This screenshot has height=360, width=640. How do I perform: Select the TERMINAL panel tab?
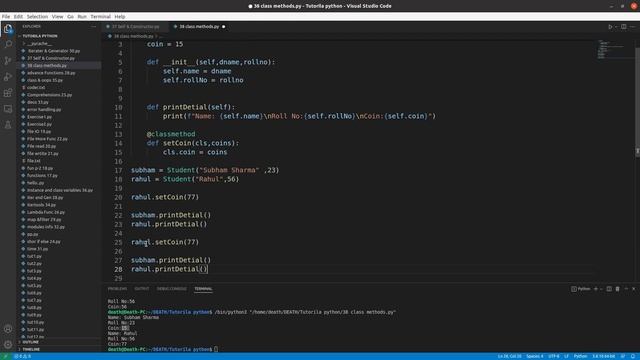pyautogui.click(x=203, y=289)
